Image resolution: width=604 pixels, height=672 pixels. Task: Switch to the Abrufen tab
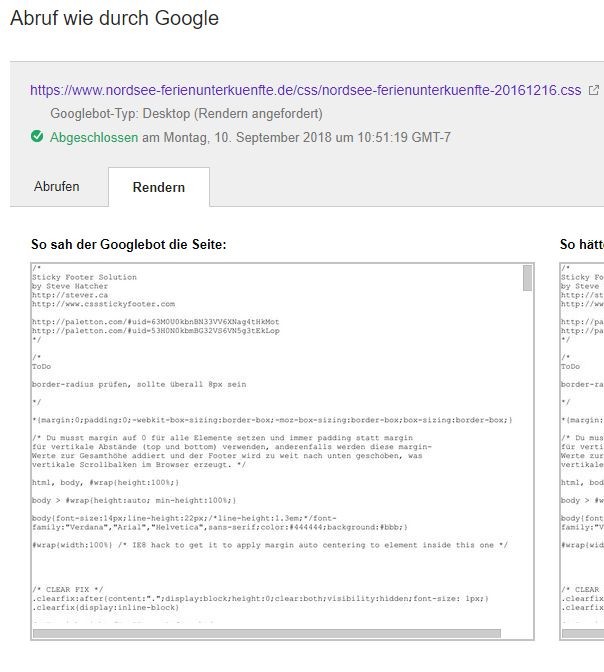pos(57,187)
